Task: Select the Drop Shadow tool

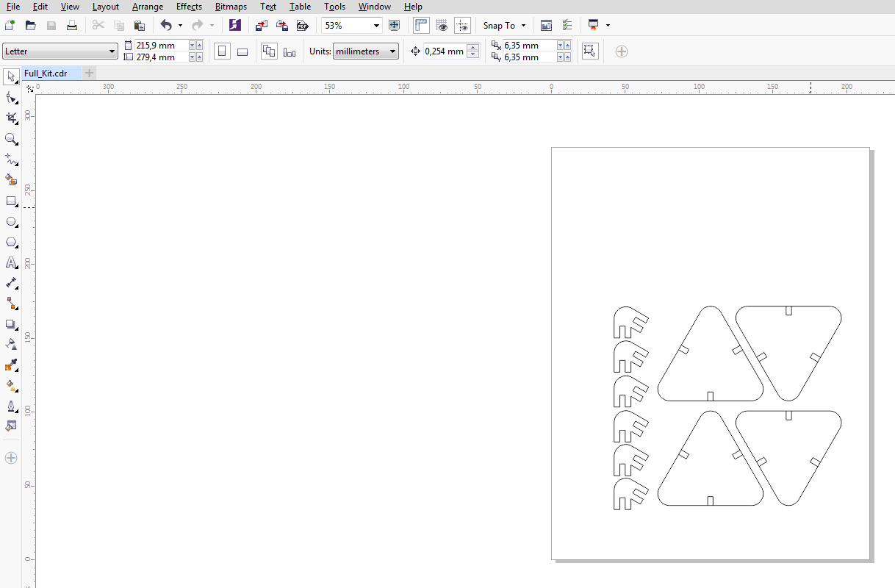Action: [11, 323]
